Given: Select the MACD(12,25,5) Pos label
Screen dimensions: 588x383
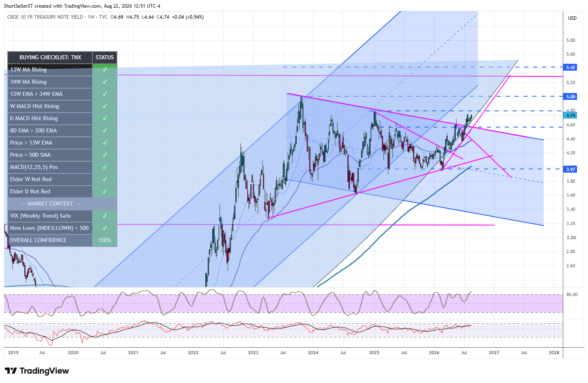Looking at the screenshot, I should click(x=34, y=167).
